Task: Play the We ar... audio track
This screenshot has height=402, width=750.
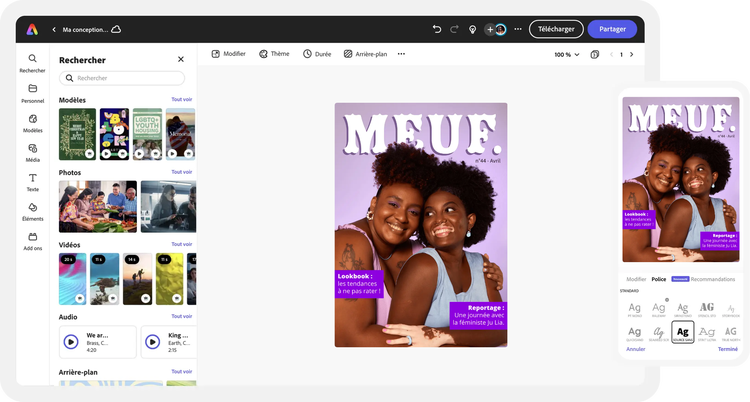Action: pos(71,342)
